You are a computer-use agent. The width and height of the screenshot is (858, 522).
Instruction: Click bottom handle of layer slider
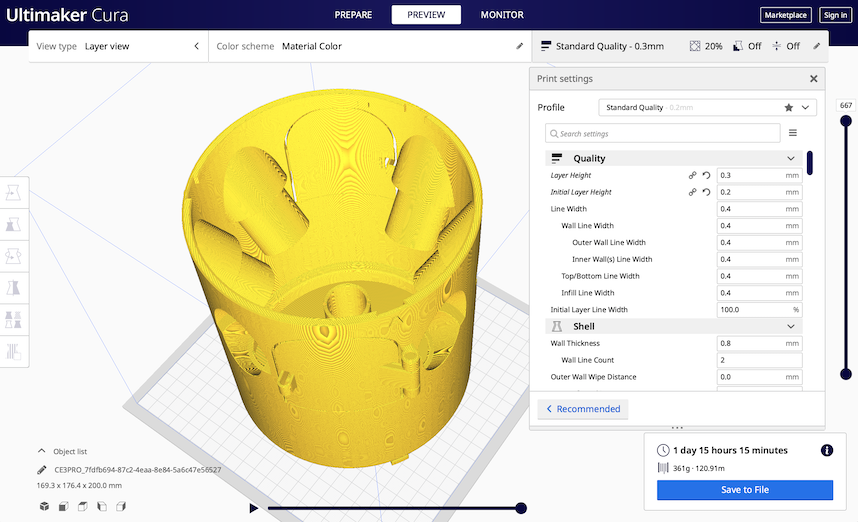[x=846, y=374]
